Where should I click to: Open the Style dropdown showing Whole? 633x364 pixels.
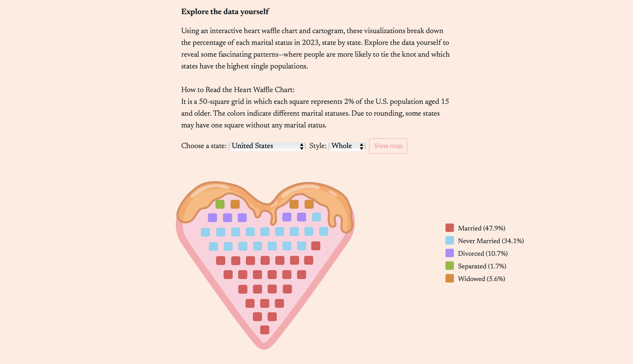(346, 146)
